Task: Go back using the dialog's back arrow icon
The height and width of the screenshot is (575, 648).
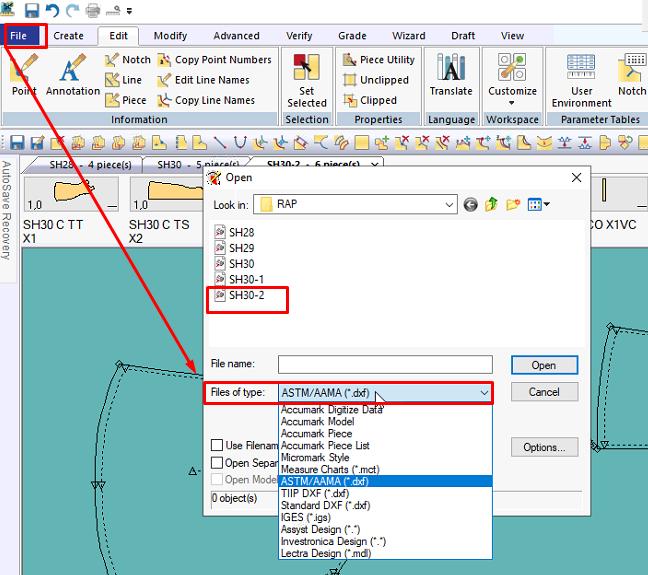Action: (470, 205)
